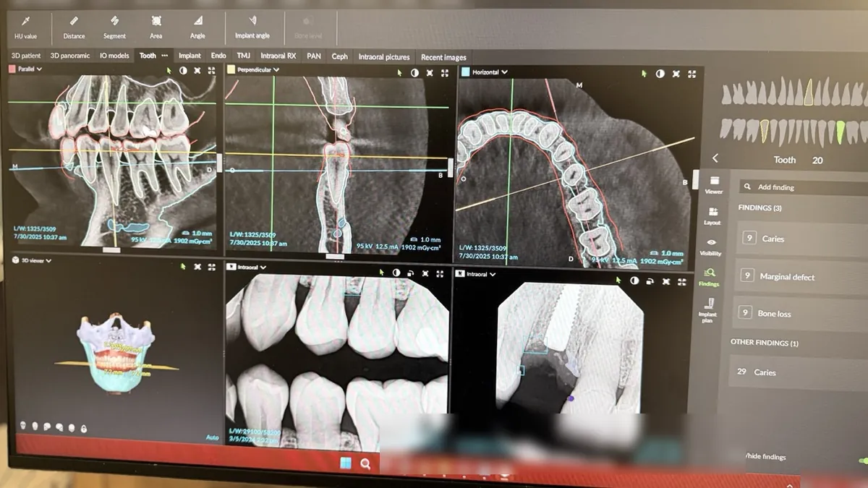Open the Marginal defect finding

click(800, 276)
